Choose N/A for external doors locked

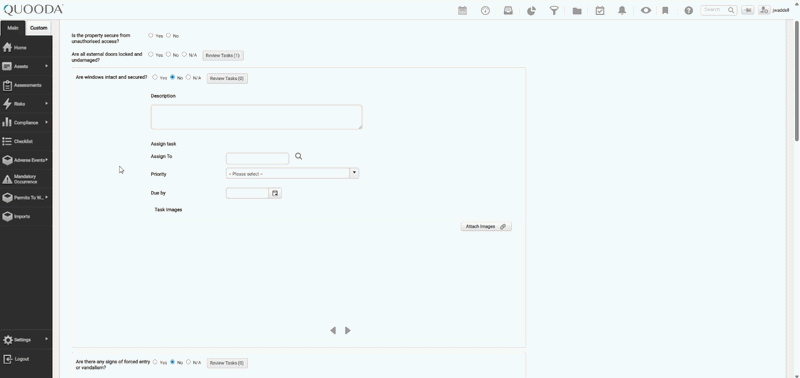184,55
